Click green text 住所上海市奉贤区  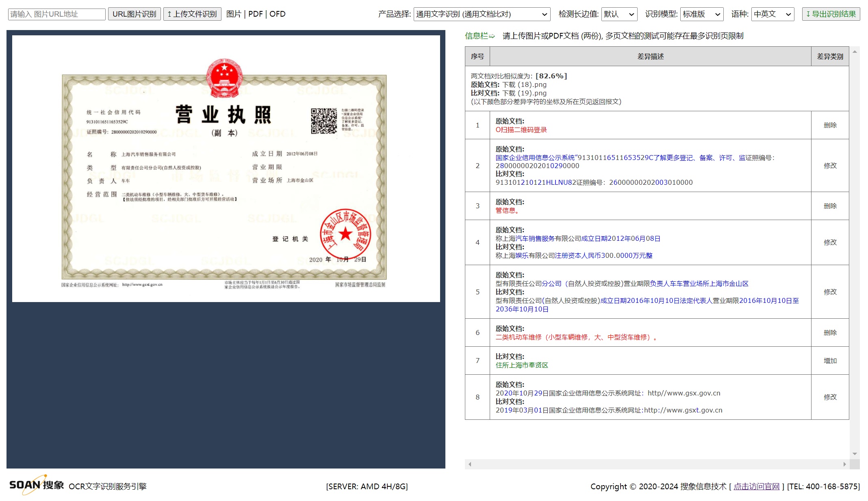pyautogui.click(x=522, y=365)
